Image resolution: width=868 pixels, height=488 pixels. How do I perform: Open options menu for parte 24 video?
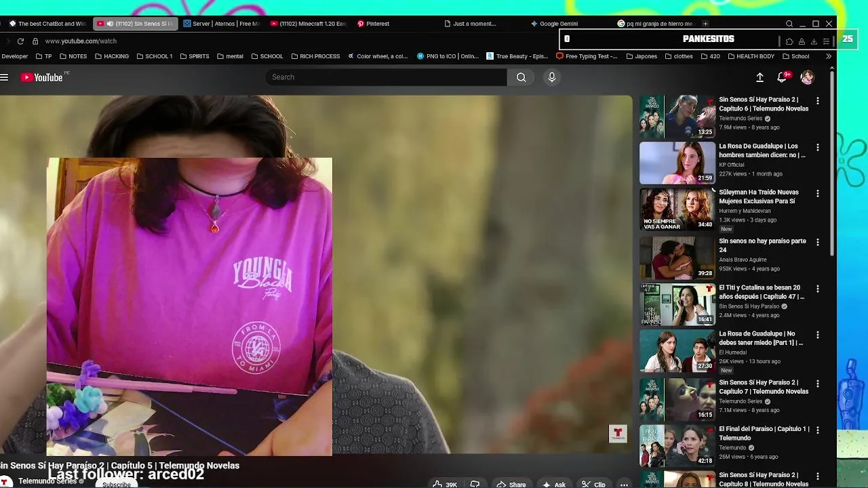point(818,242)
